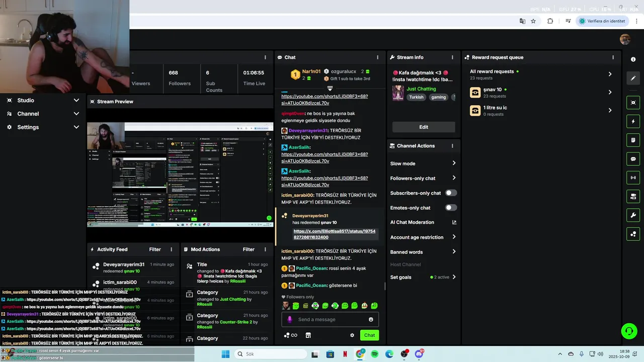The width and height of the screenshot is (644, 362).
Task: Toggle the wrench Channel Actions widget icon
Action: pyautogui.click(x=633, y=215)
